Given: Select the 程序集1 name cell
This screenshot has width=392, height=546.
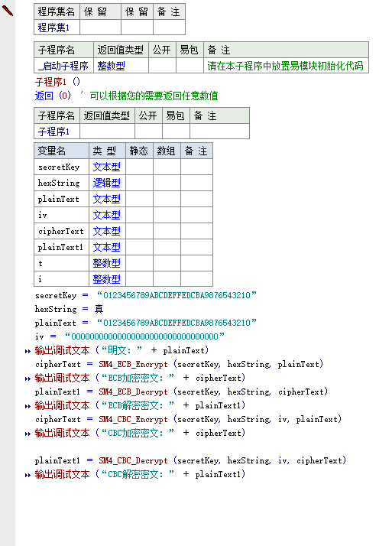Looking at the screenshot, I should click(x=57, y=28).
